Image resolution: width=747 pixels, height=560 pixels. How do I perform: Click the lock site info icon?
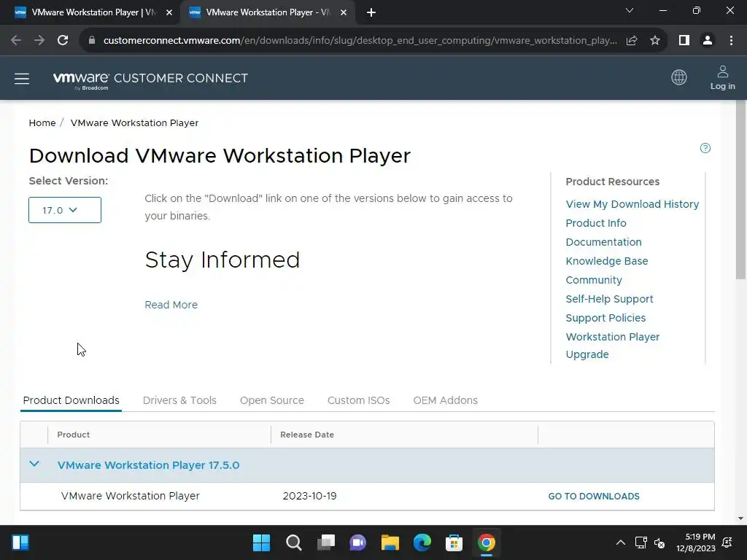point(92,41)
